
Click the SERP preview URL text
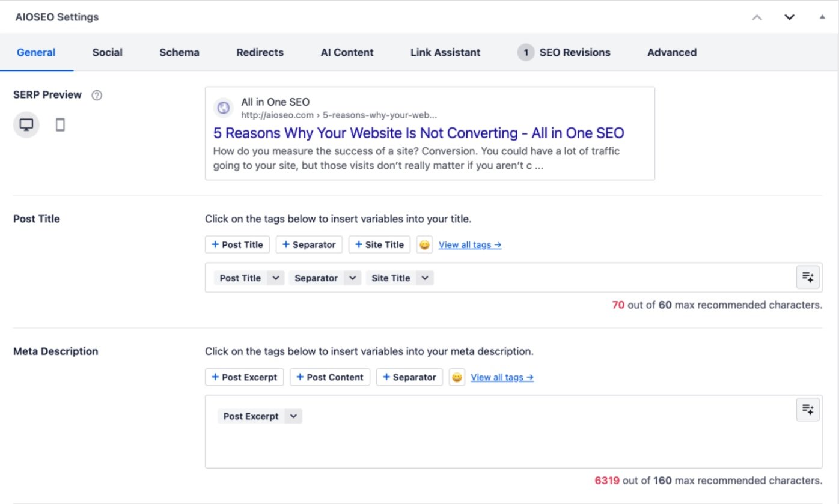339,115
